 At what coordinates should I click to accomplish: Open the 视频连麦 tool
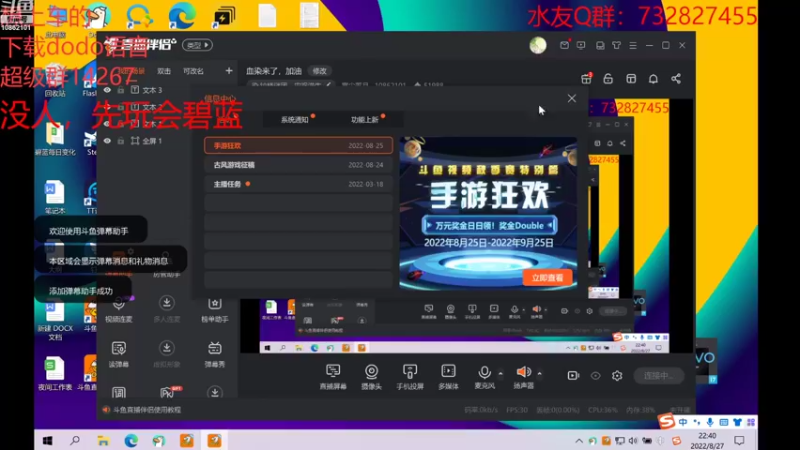click(x=119, y=310)
